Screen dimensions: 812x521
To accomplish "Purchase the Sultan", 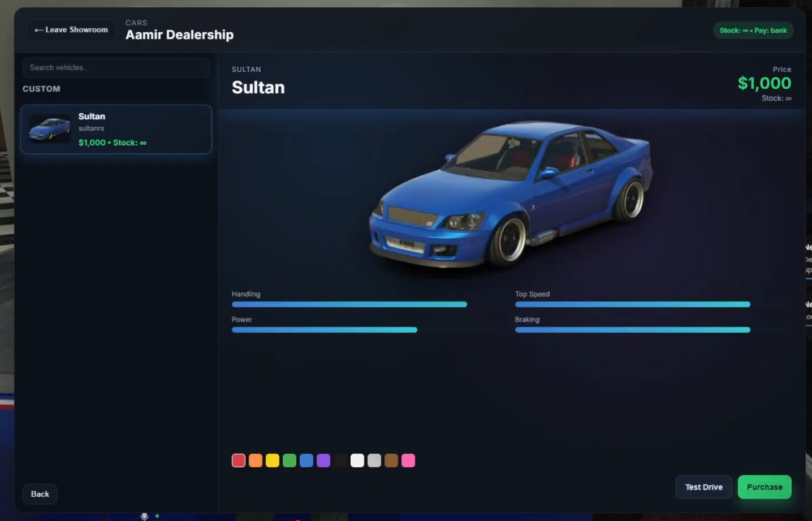I will [x=765, y=487].
